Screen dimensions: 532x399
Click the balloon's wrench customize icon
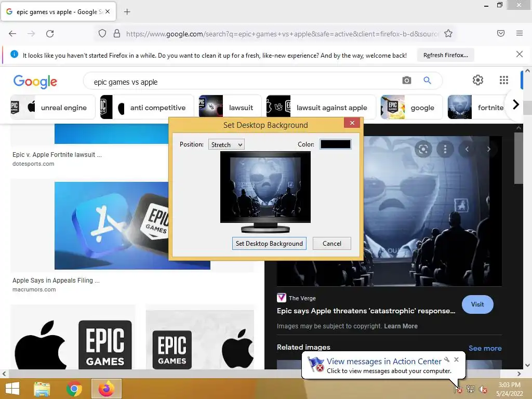(447, 360)
